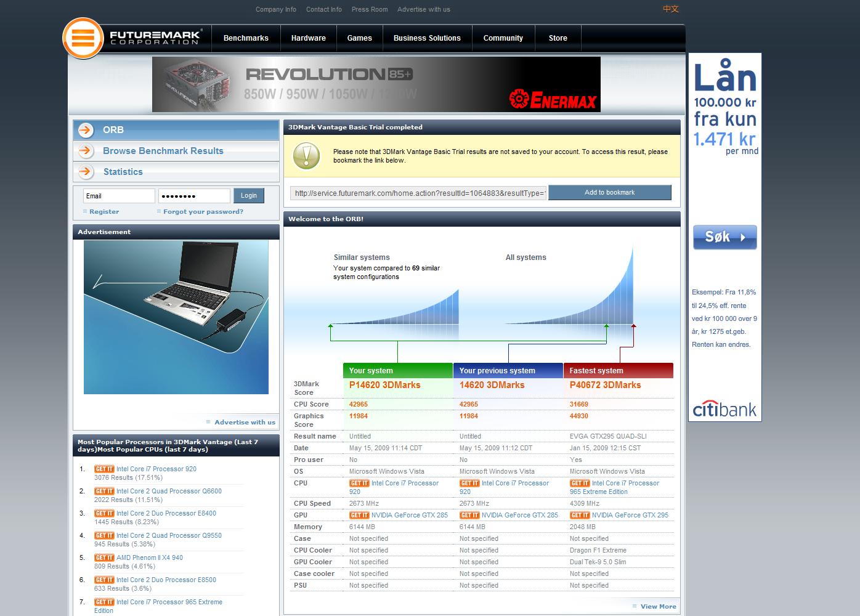The image size is (860, 616).
Task: Click GET IT badge in Your system CPU cell
Action: [359, 483]
